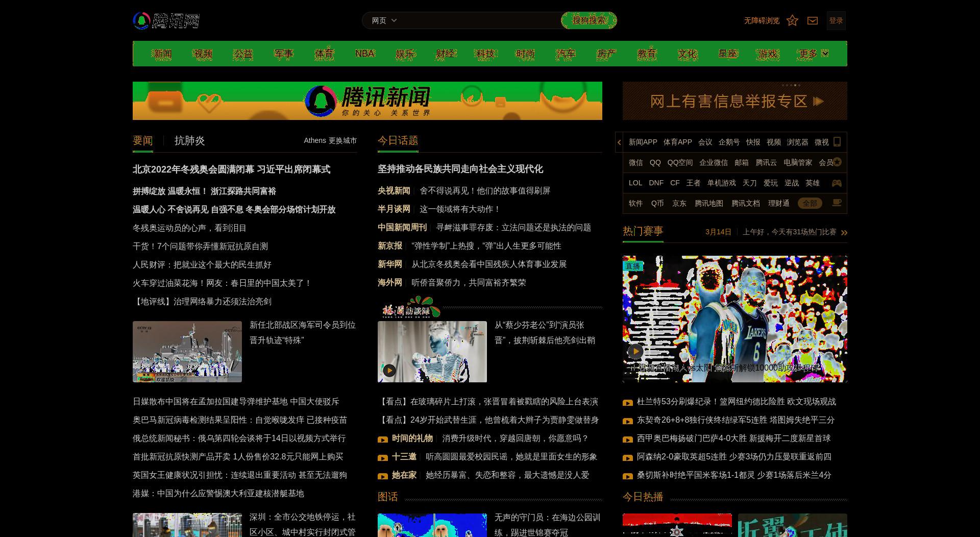Click video icon beside 她在家

[383, 476]
